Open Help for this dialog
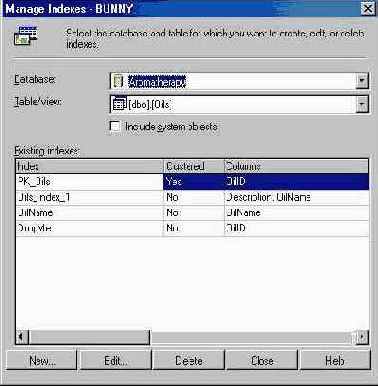Screen dimensions: 378x386 point(335,360)
